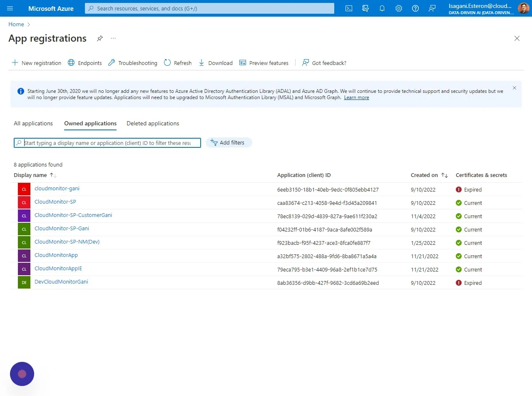This screenshot has width=532, height=396.
Task: Click the 1/25/2023 created date
Action: tap(423, 243)
